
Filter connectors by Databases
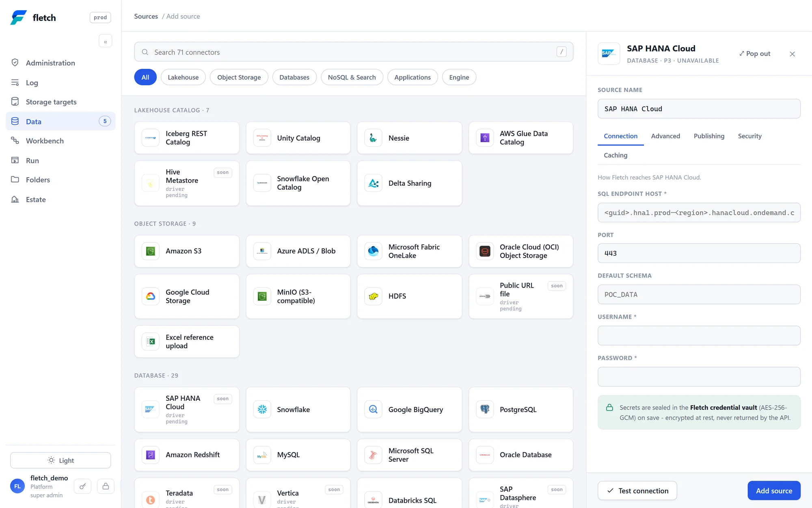point(294,77)
